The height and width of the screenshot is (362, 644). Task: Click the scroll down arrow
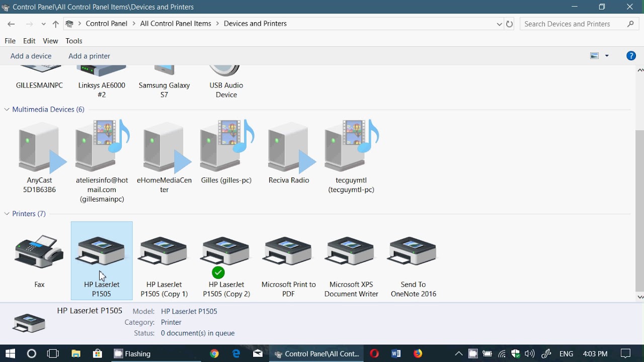[x=640, y=297]
